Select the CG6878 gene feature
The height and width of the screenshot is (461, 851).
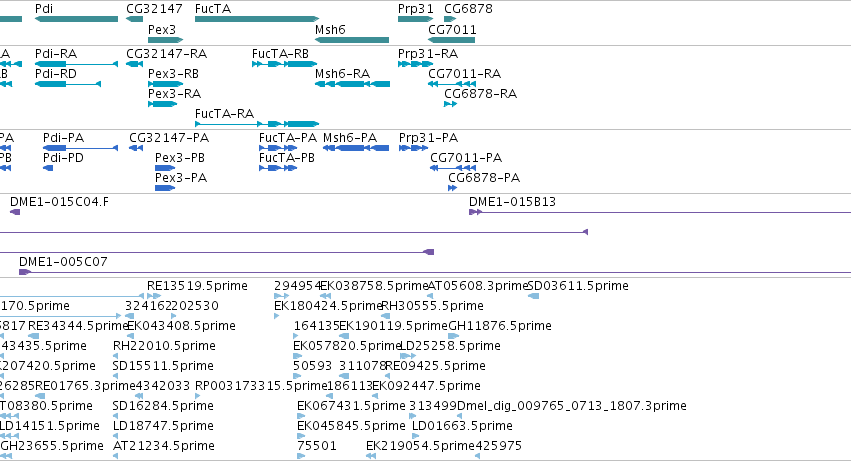pyautogui.click(x=450, y=19)
